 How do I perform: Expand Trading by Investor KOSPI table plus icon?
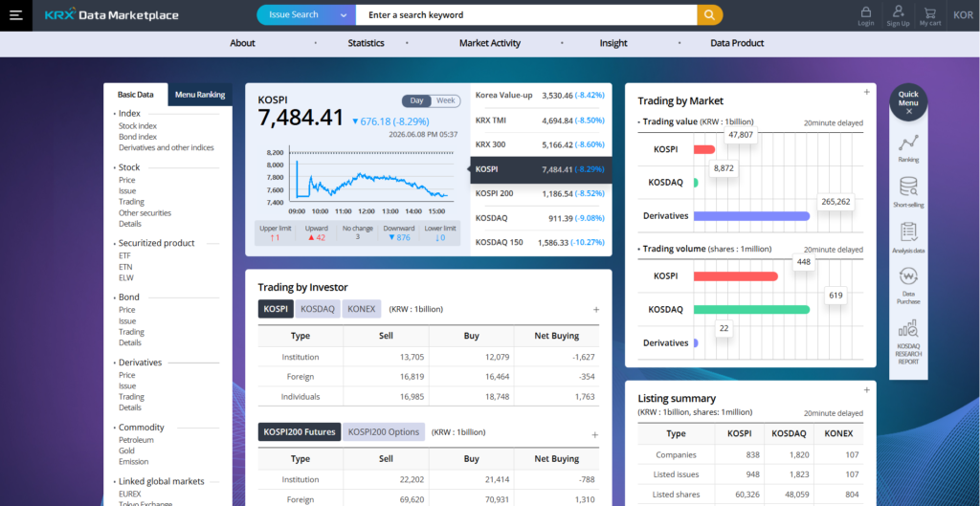(x=595, y=309)
